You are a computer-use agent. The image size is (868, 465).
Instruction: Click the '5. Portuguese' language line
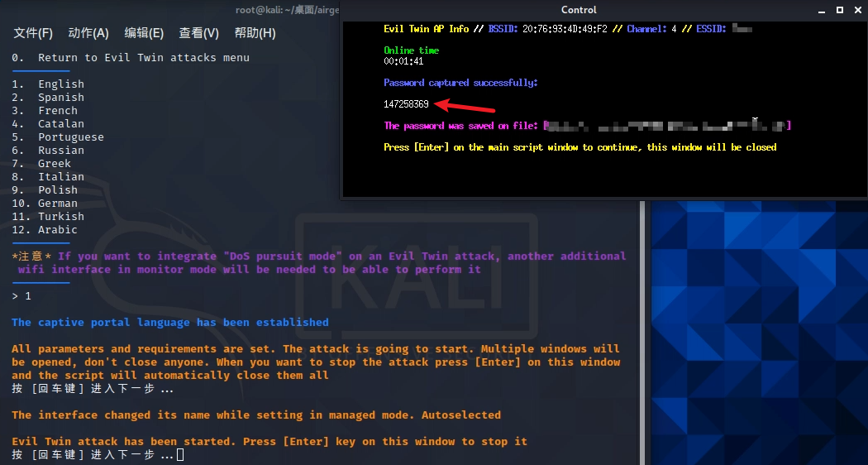point(58,137)
